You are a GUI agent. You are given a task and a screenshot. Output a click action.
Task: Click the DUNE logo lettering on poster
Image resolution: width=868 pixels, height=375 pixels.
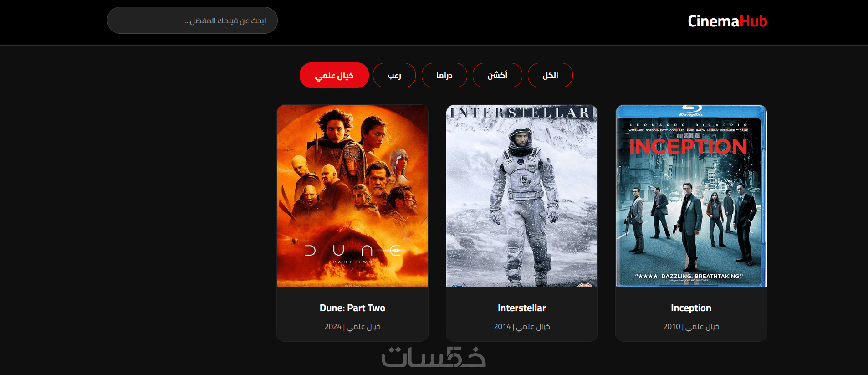pyautogui.click(x=353, y=251)
